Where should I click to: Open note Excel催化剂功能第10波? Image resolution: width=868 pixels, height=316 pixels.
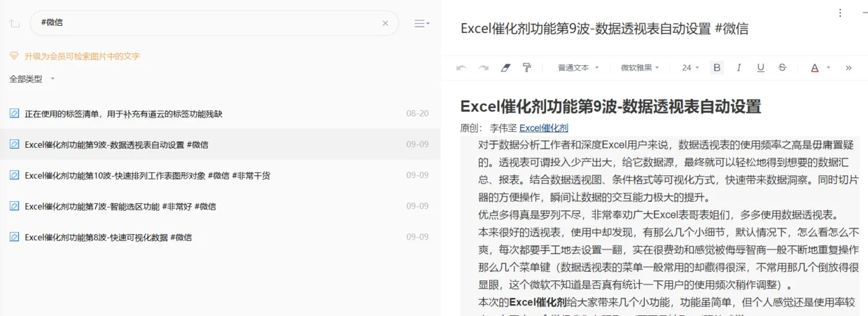pyautogui.click(x=220, y=175)
